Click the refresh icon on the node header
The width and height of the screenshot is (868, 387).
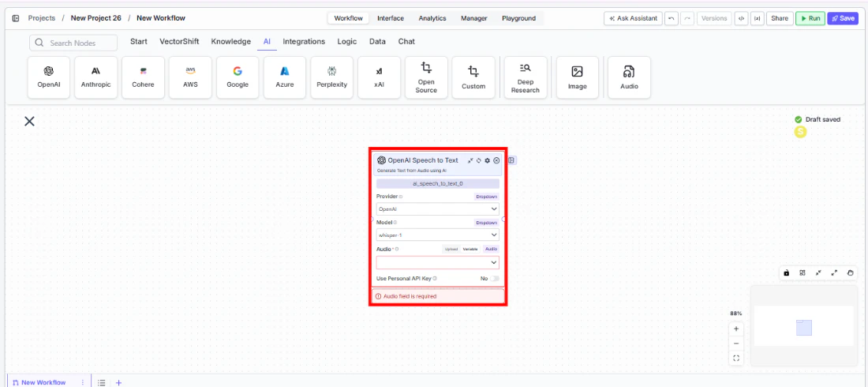pos(479,160)
